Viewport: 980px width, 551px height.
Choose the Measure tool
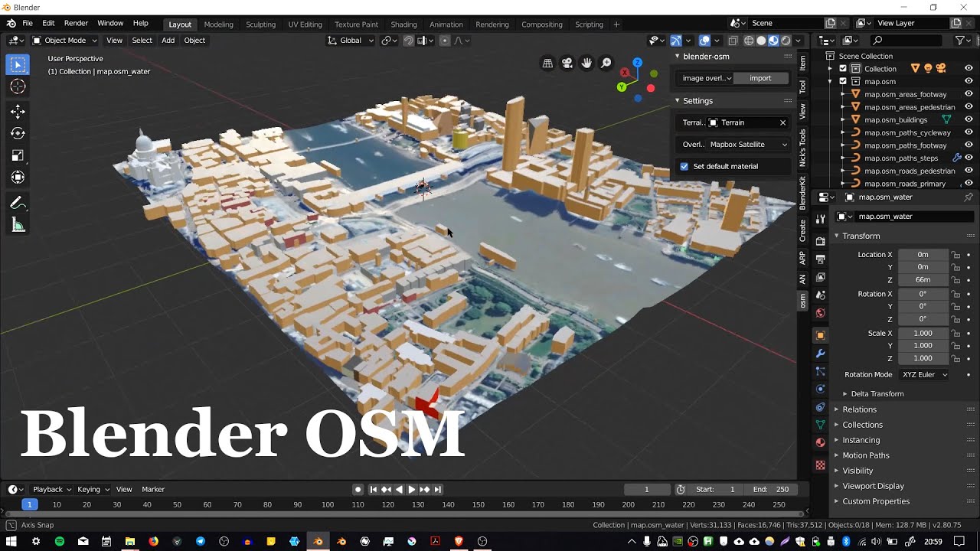click(18, 225)
